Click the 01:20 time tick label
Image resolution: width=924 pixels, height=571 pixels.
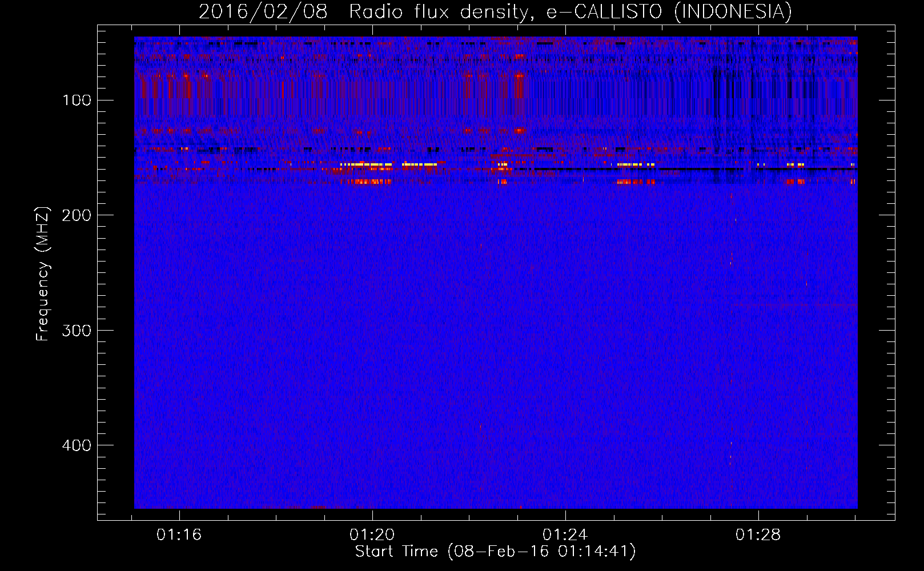click(372, 535)
